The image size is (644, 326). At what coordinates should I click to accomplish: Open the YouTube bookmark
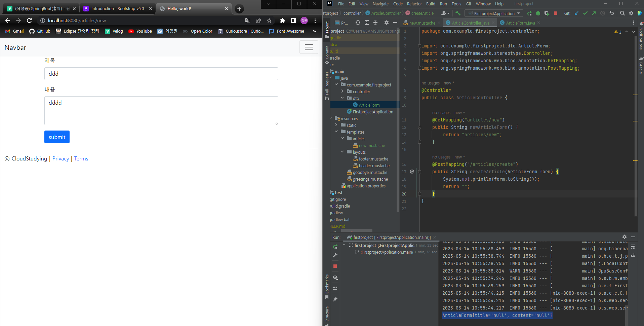(x=140, y=31)
